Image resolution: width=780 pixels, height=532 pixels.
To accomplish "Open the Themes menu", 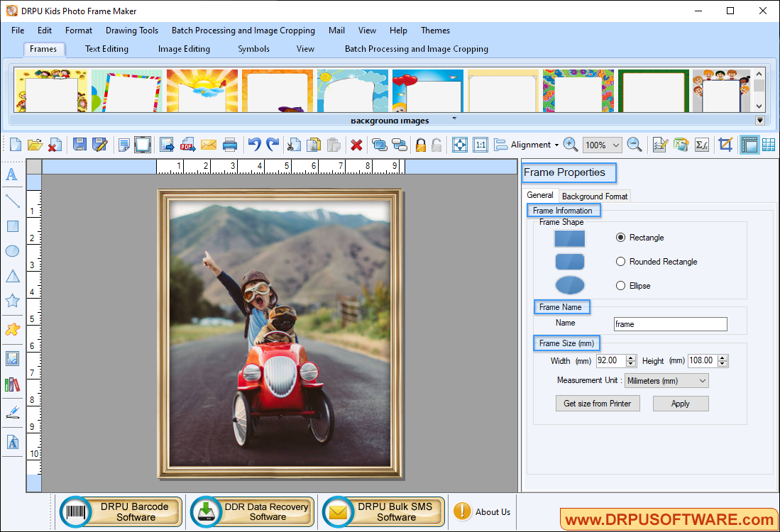I will (435, 31).
